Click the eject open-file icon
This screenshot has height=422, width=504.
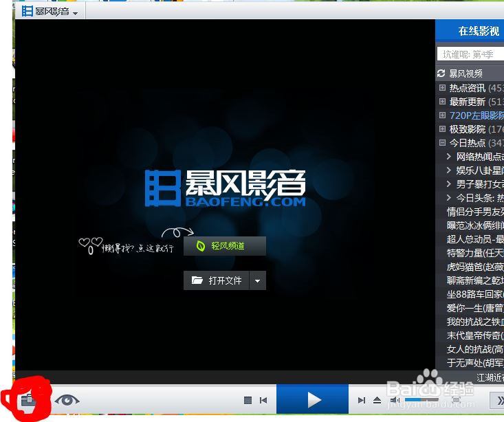click(377, 400)
